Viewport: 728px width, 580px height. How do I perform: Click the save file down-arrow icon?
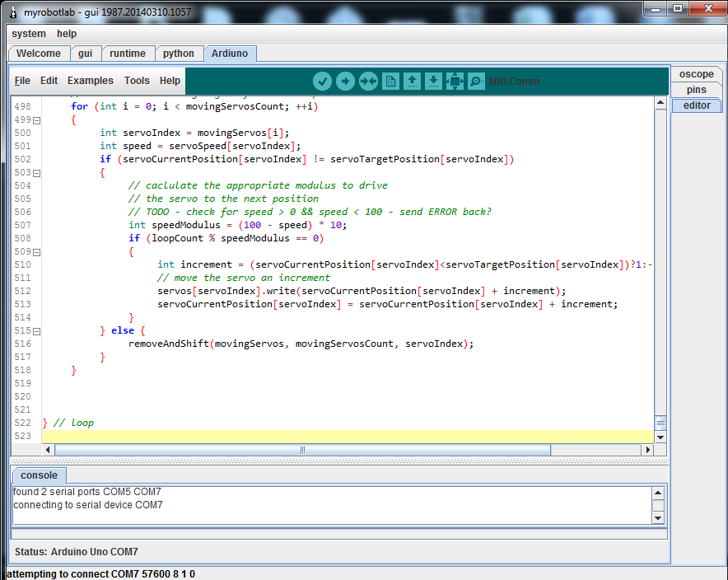point(433,81)
